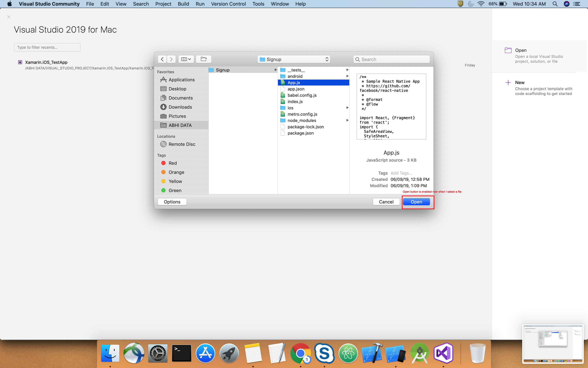Open the Build menu
The height and width of the screenshot is (368, 588).
point(183,4)
